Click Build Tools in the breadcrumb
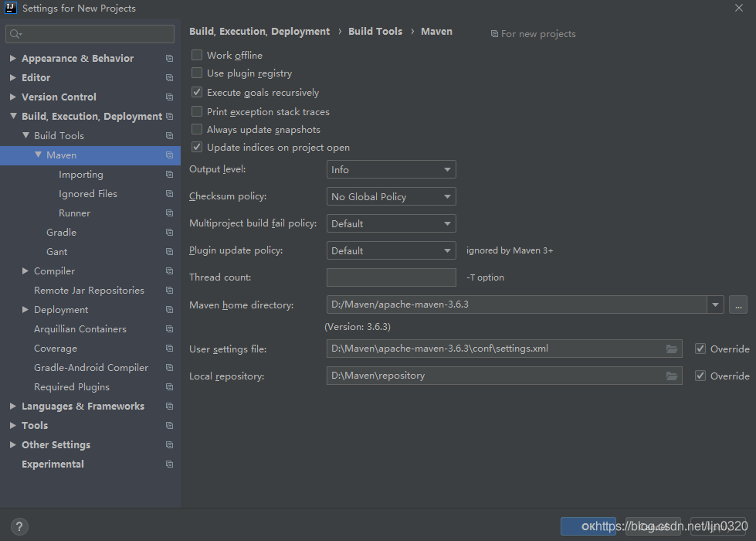 click(x=375, y=32)
